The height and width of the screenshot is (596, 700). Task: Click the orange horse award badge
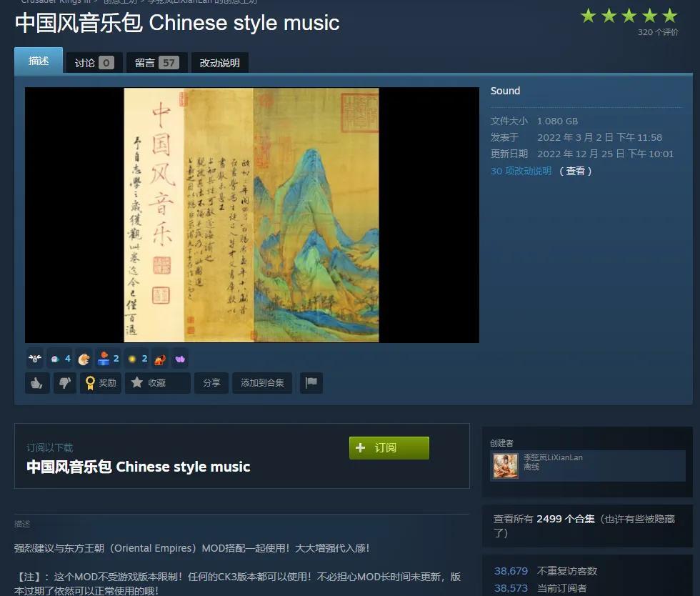[161, 359]
